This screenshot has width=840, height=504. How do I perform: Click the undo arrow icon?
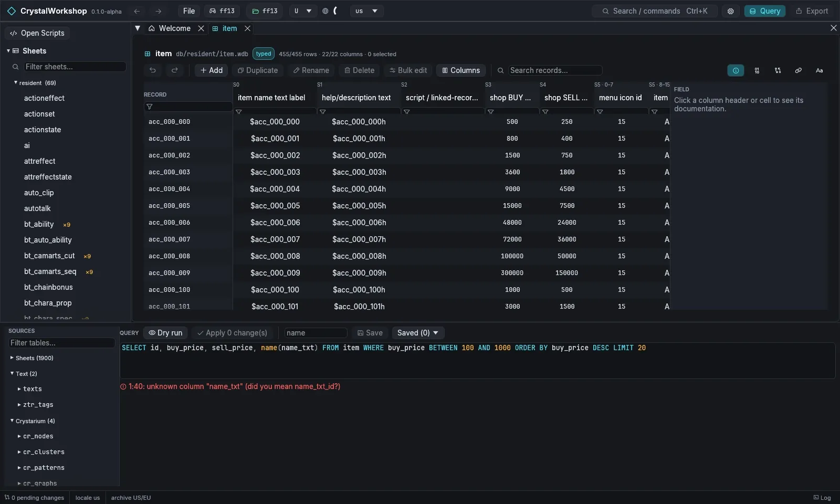(153, 70)
